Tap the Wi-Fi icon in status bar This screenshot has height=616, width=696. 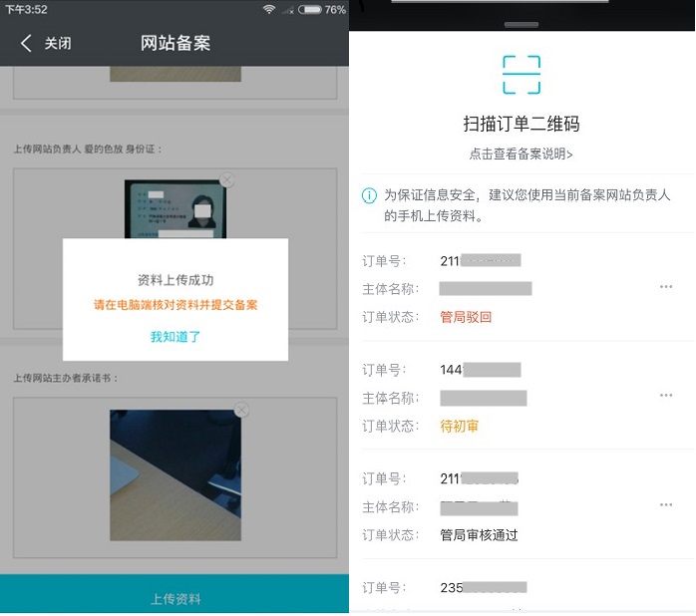(x=269, y=9)
